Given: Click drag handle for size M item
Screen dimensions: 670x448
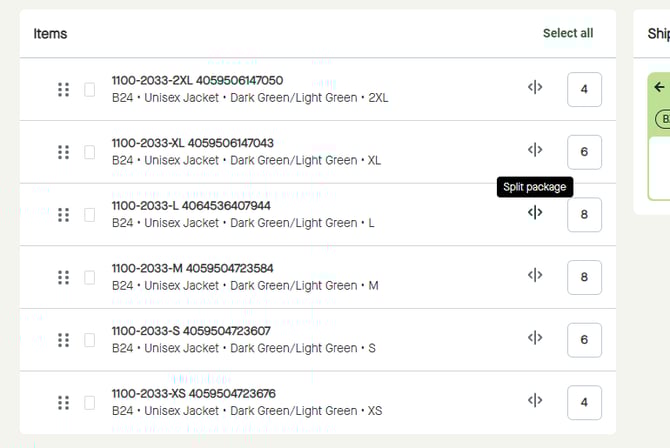Looking at the screenshot, I should tap(63, 277).
